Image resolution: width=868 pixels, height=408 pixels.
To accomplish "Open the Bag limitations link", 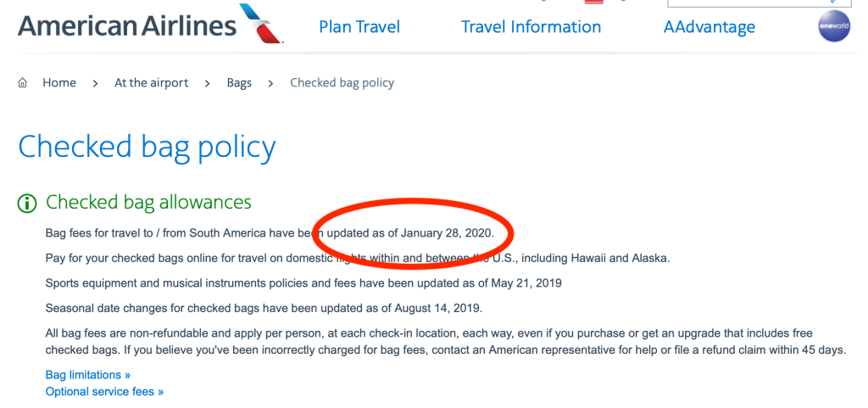I will (88, 374).
